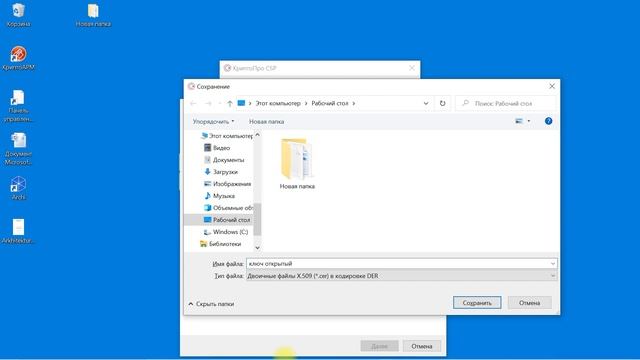This screenshot has width=640, height=360.
Task: Select Видео in navigation tree
Action: pos(217,148)
